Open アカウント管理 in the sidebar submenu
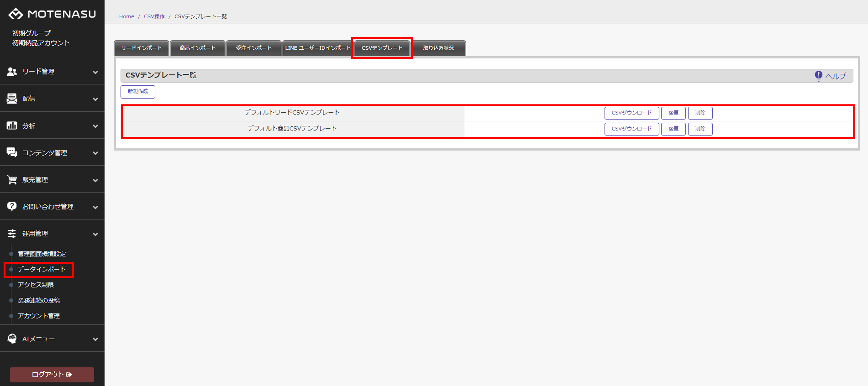 (x=39, y=316)
